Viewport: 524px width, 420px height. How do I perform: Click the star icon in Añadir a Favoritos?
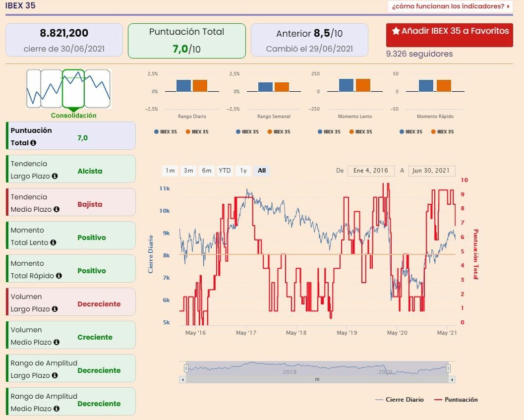[396, 31]
